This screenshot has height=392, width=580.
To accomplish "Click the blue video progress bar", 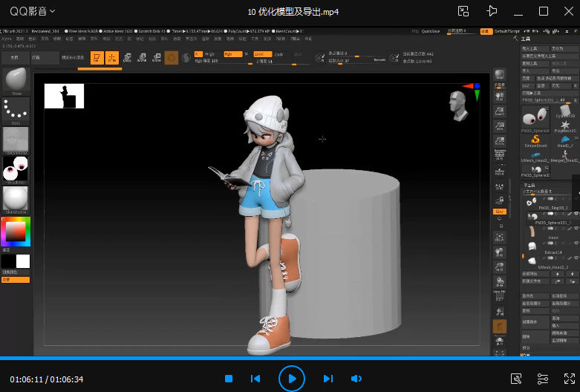I will (x=290, y=358).
